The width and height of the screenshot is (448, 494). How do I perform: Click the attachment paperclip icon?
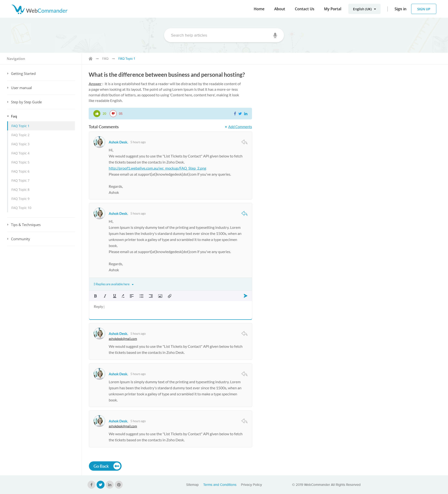coord(170,296)
